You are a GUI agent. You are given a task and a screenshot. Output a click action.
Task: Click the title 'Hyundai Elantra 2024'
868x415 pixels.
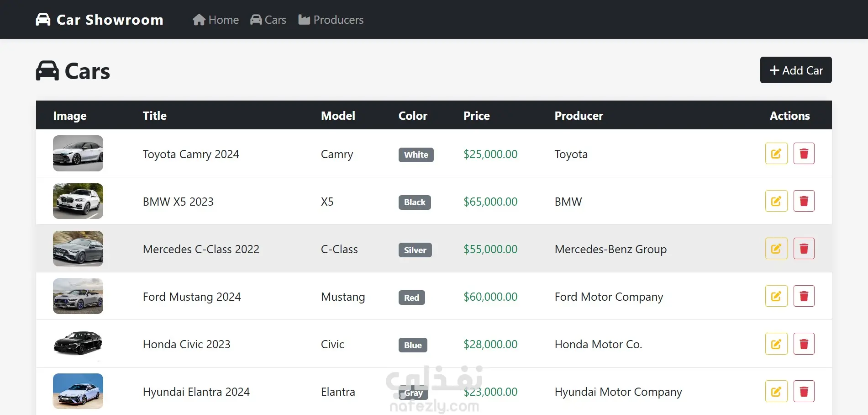(x=196, y=392)
